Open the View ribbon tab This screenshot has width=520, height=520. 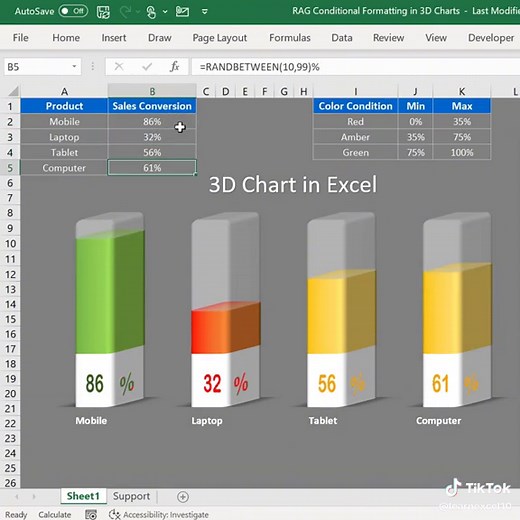(x=436, y=38)
